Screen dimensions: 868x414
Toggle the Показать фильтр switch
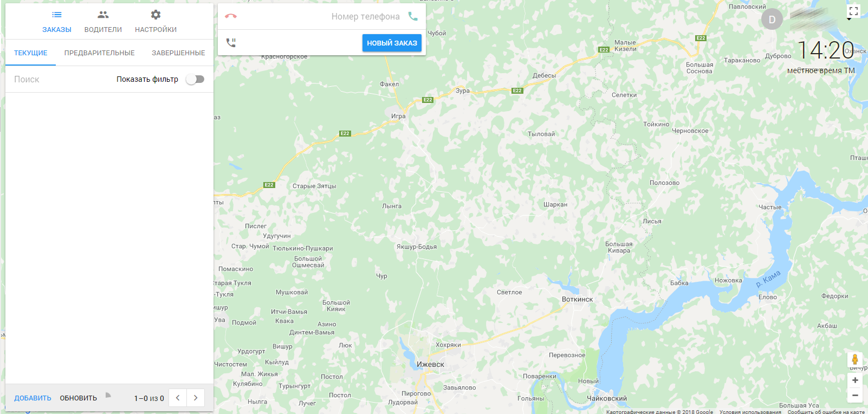point(195,79)
